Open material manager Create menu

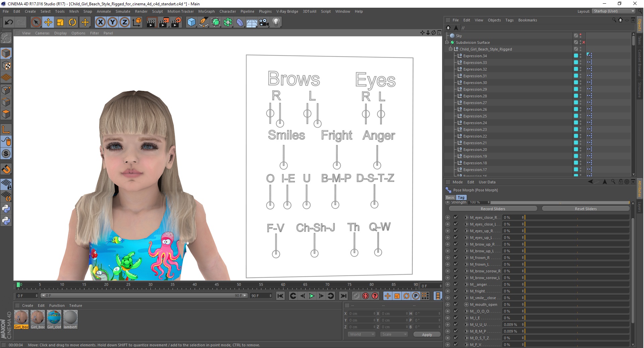(x=27, y=306)
